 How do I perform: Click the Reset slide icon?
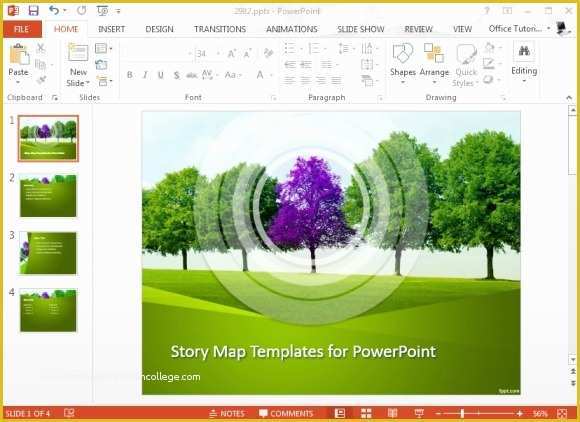(101, 65)
